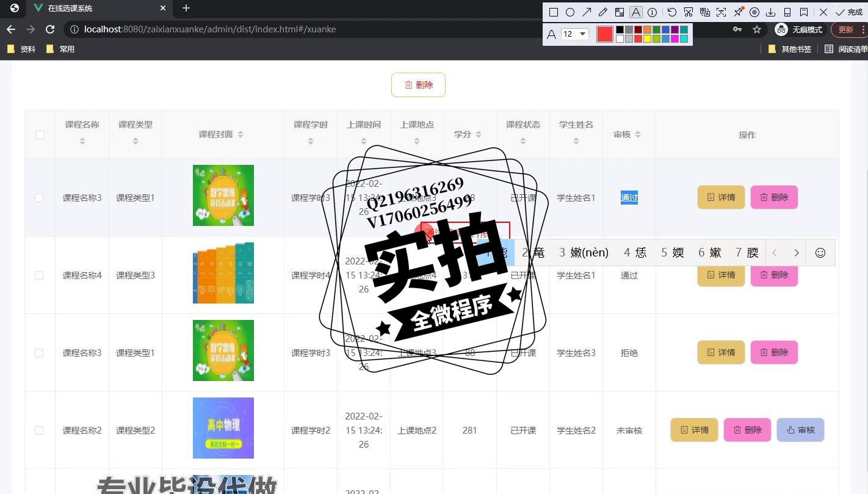Image resolution: width=868 pixels, height=494 pixels.
Task: Select the pencil freehand tool
Action: 603,12
